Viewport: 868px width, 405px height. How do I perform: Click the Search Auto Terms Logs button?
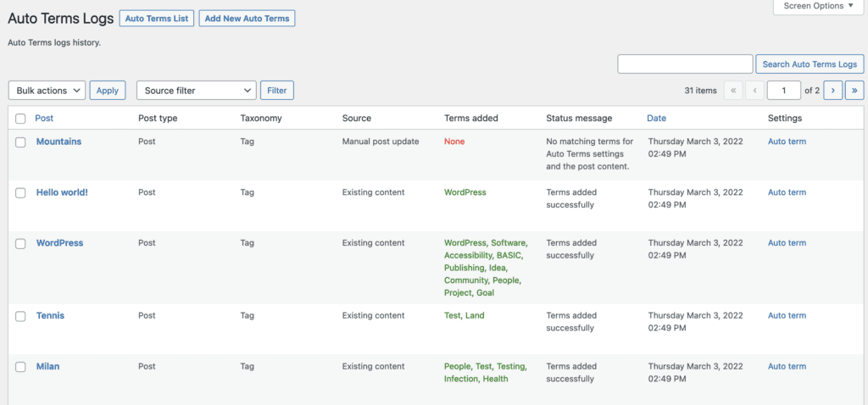click(810, 64)
